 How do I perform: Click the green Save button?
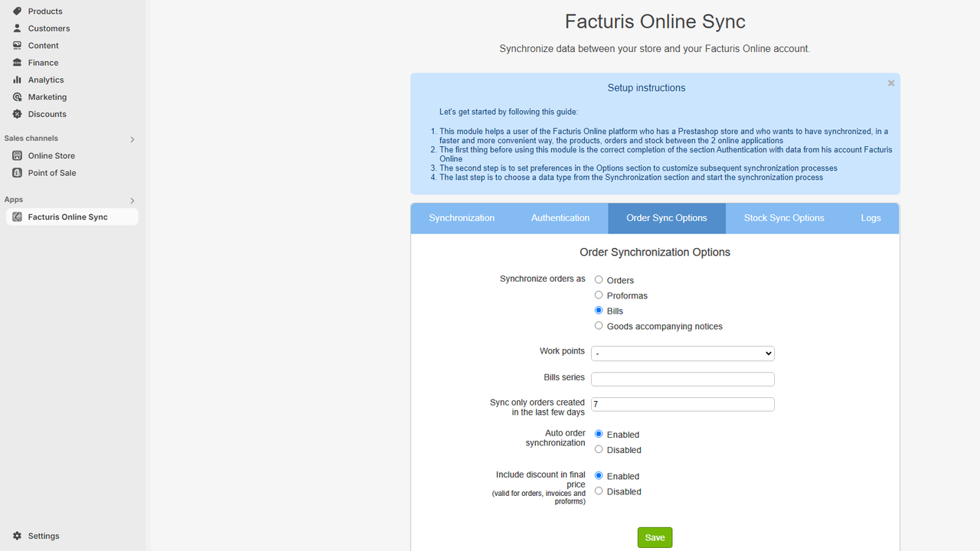[x=655, y=537]
